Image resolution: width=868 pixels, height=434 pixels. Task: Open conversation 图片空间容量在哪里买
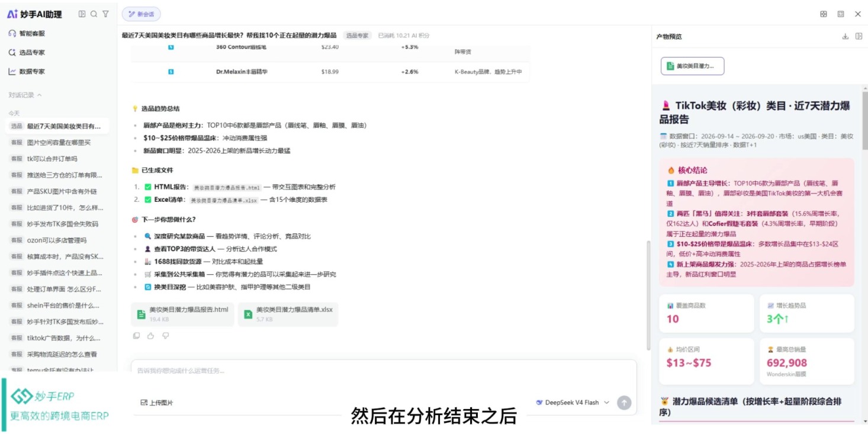click(x=57, y=143)
